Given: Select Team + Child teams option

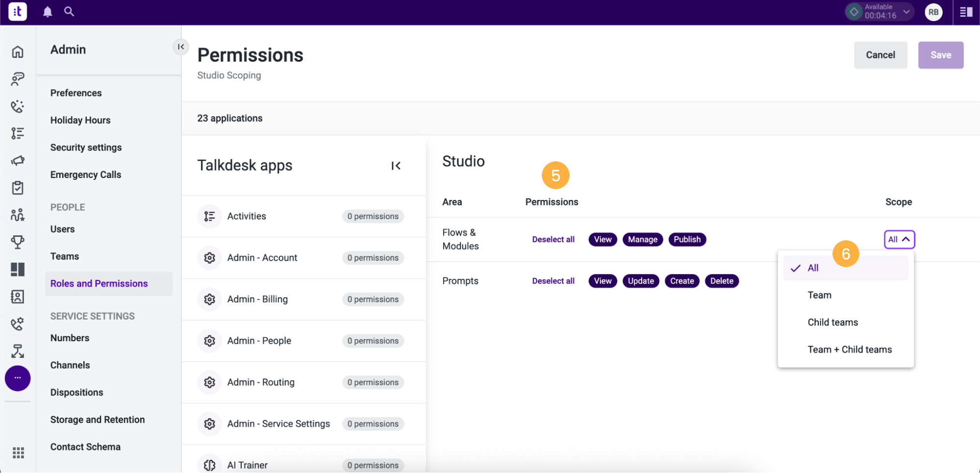Looking at the screenshot, I should 846,349.
